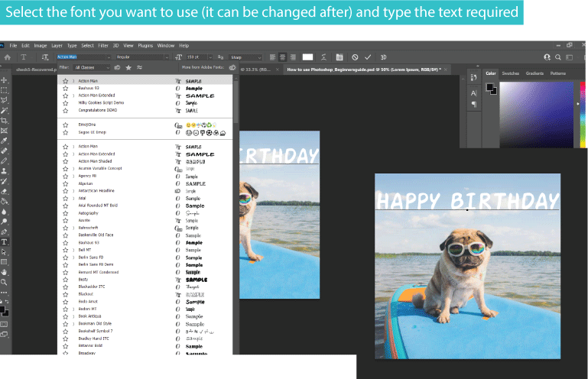Expand the Agency FB font family
The image size is (588, 379).
click(73, 176)
